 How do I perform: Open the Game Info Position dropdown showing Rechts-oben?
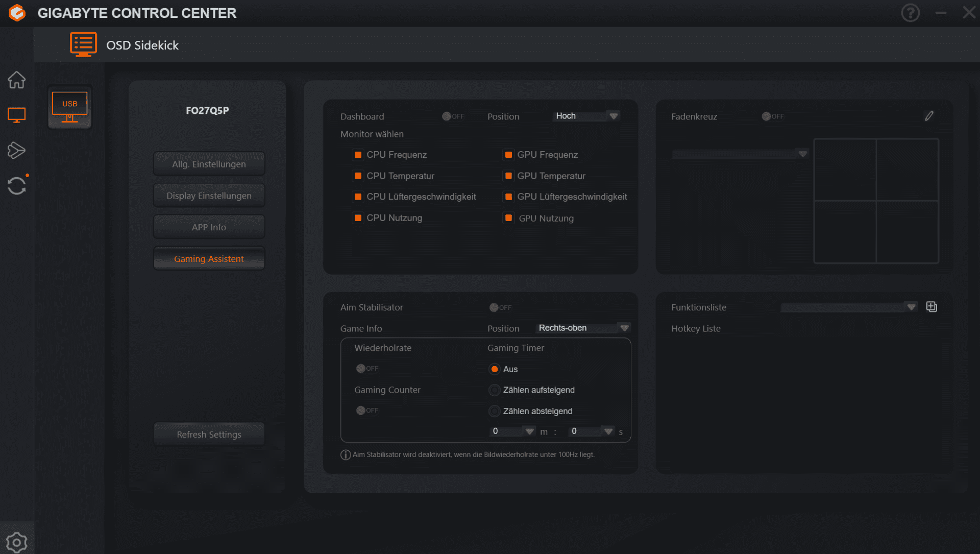[584, 328]
